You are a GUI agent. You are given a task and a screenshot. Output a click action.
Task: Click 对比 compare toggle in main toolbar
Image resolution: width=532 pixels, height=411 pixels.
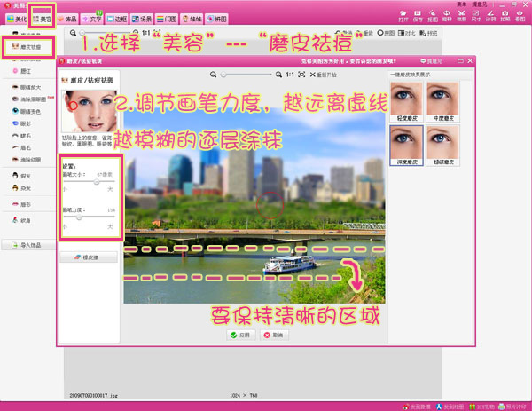(406, 33)
